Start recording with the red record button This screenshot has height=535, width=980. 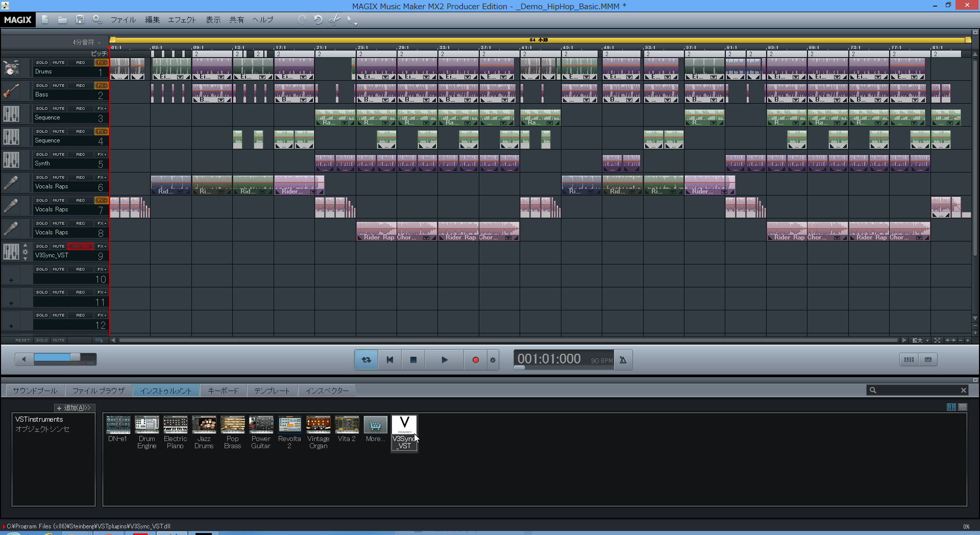pyautogui.click(x=475, y=360)
